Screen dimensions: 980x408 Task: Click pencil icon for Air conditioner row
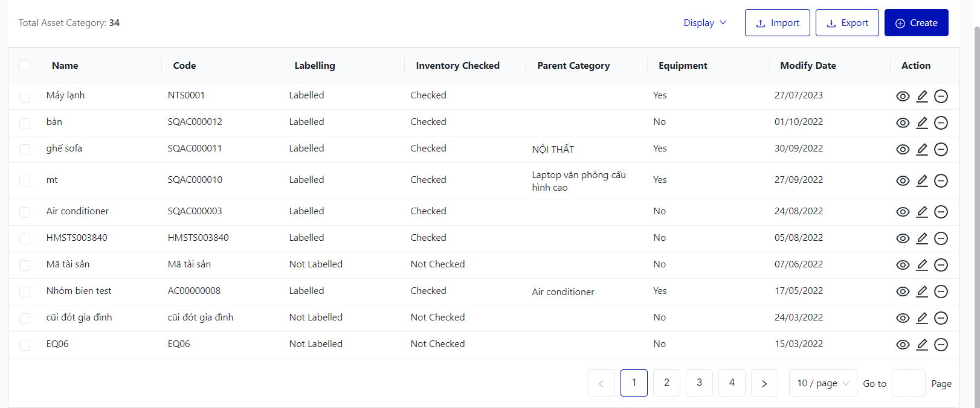(x=922, y=212)
